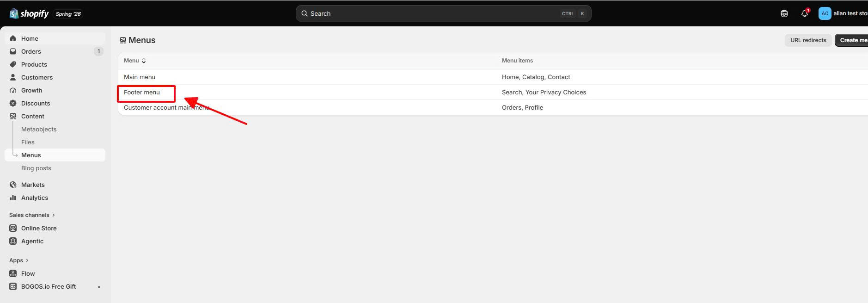The width and height of the screenshot is (868, 303).
Task: Open the Spring '26 edition badge
Action: coord(68,14)
